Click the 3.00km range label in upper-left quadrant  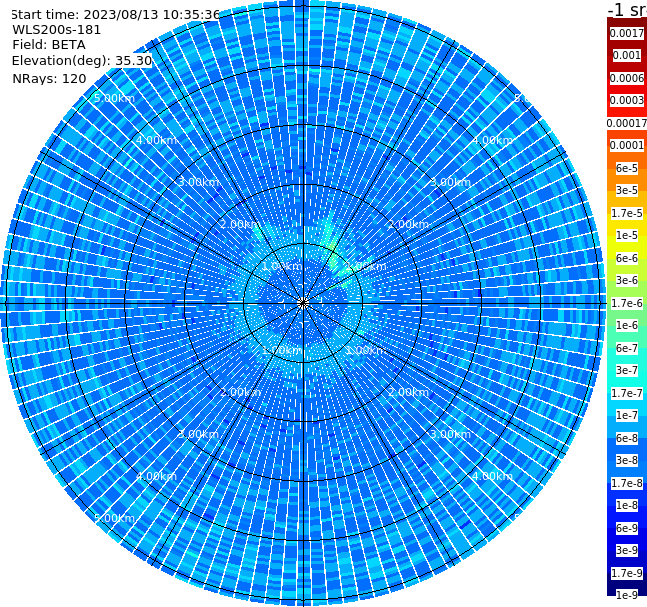(x=198, y=182)
